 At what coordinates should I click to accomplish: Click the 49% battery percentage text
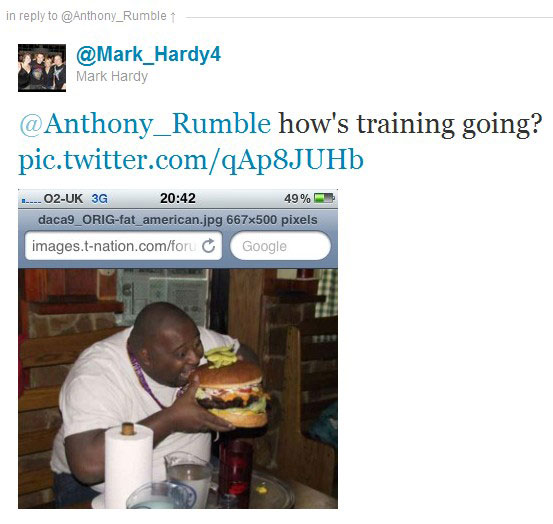point(297,199)
